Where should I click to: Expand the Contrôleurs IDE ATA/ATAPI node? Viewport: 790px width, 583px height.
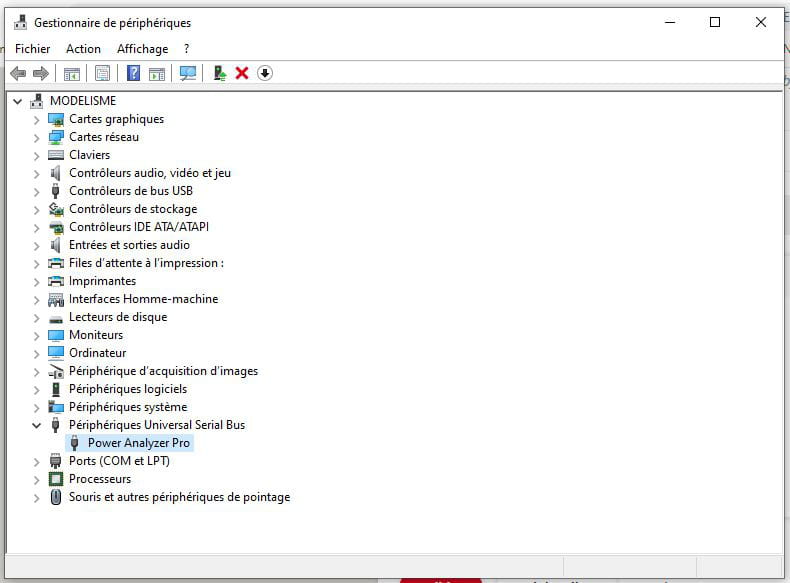36,228
